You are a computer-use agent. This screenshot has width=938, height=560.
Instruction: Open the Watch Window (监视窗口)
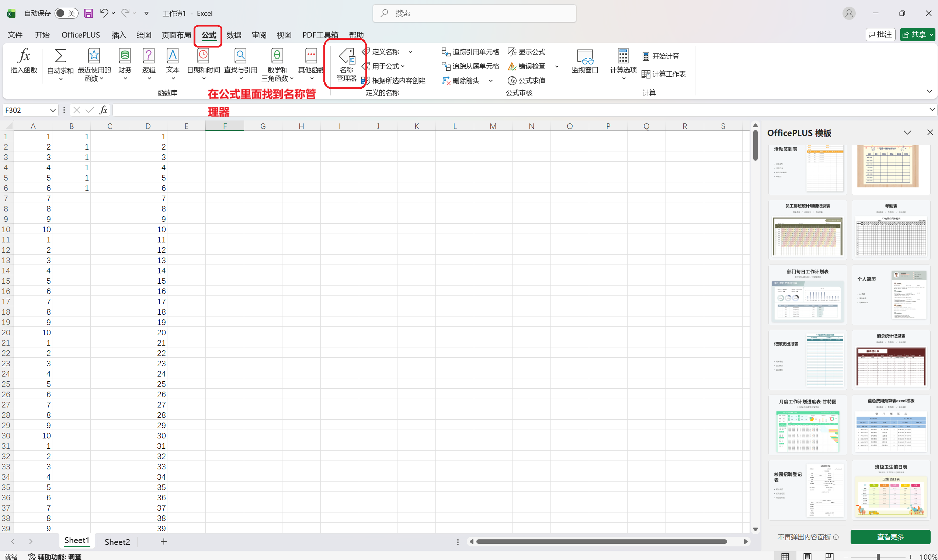(584, 61)
